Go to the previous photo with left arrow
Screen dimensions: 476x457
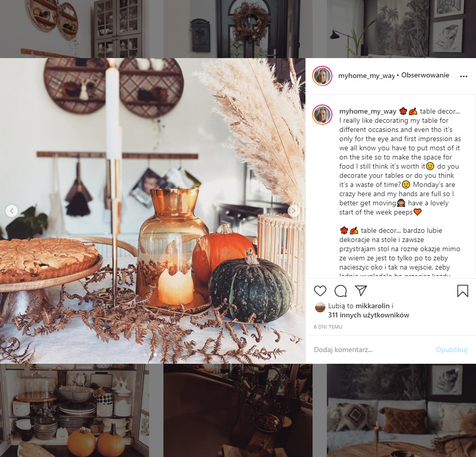(x=12, y=211)
